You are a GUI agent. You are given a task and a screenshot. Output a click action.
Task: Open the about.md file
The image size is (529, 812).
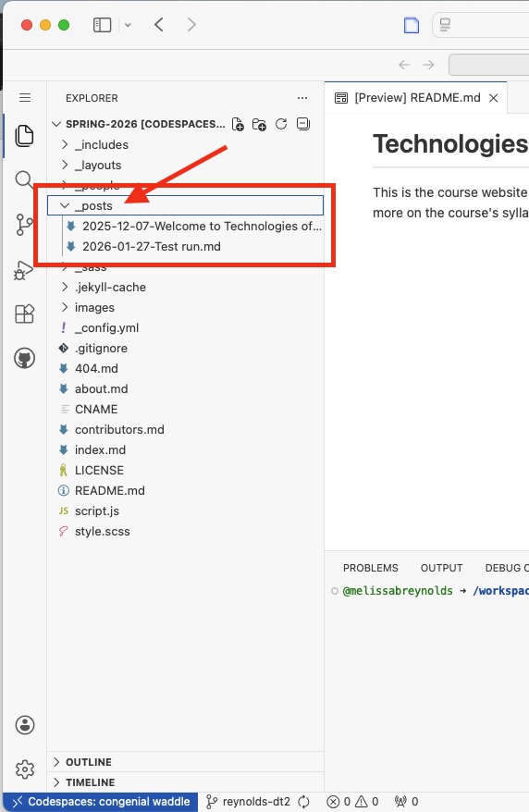pos(185,389)
